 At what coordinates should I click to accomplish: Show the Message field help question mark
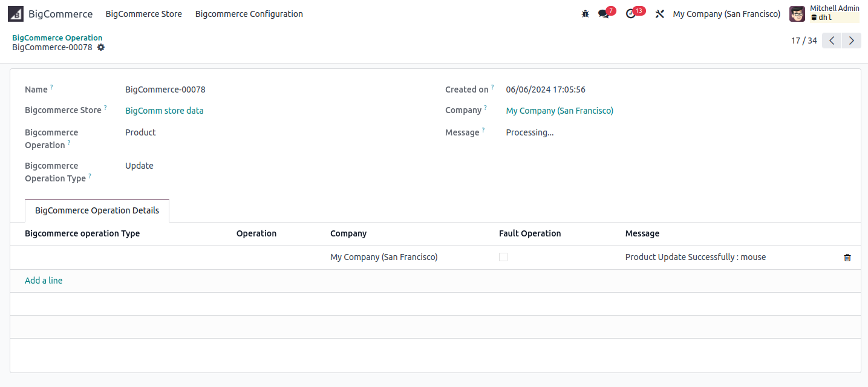tap(483, 130)
